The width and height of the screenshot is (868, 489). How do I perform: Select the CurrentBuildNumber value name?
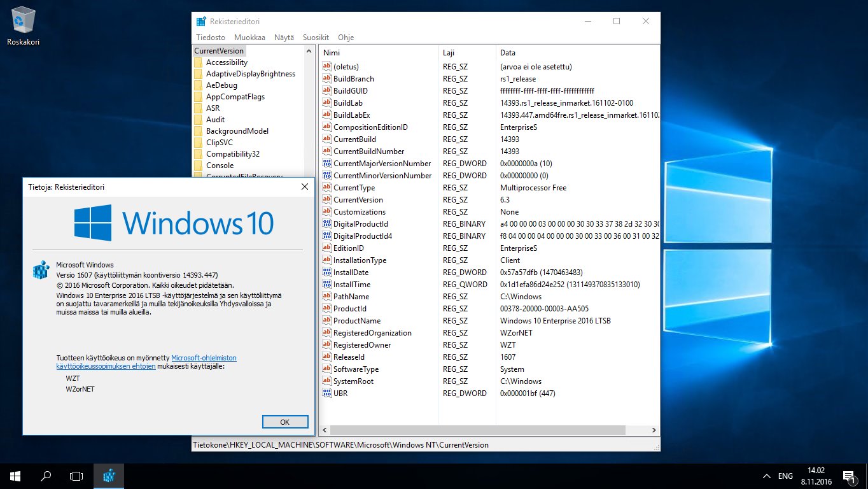369,152
